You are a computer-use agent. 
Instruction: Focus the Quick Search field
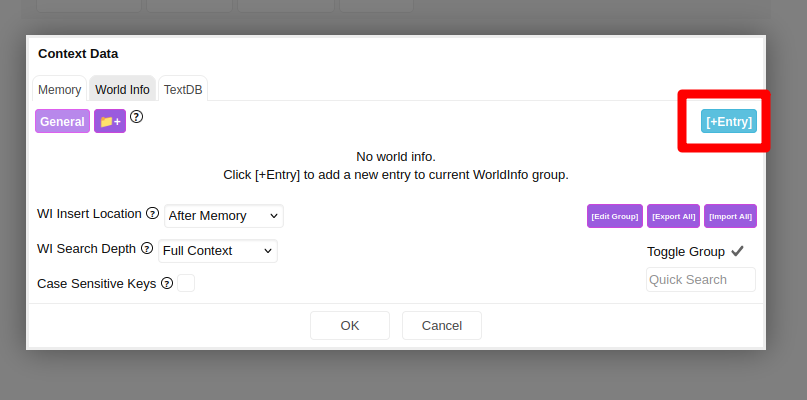click(700, 280)
